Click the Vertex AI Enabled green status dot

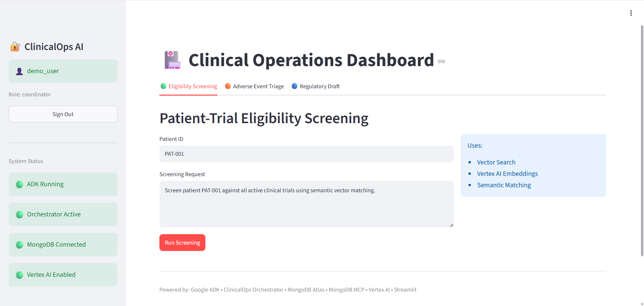[19, 275]
